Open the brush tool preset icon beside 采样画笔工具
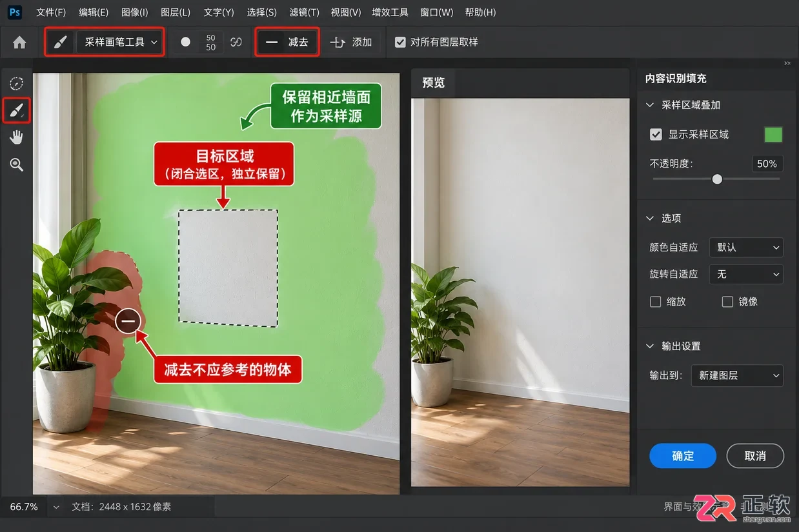 (x=60, y=42)
